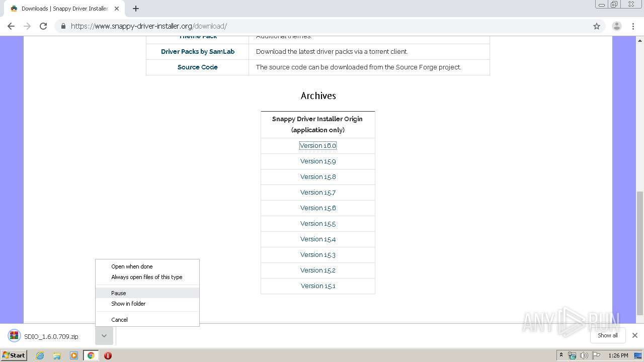
Task: Click the Chrome taskbar icon
Action: (91, 355)
